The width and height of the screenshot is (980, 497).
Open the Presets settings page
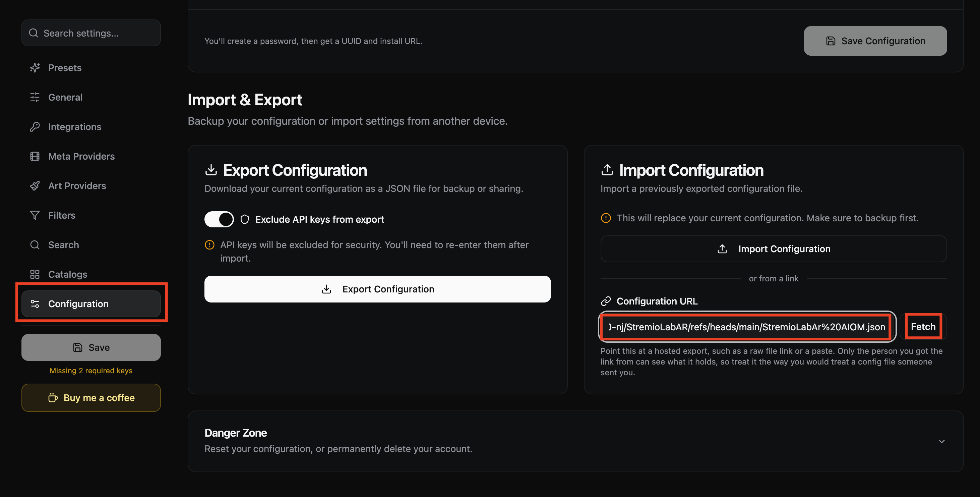pos(91,68)
